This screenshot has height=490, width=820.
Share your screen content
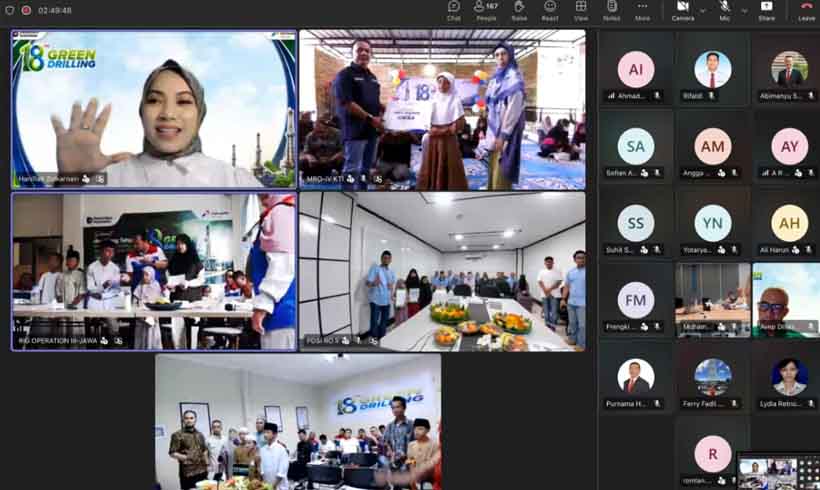(x=766, y=10)
